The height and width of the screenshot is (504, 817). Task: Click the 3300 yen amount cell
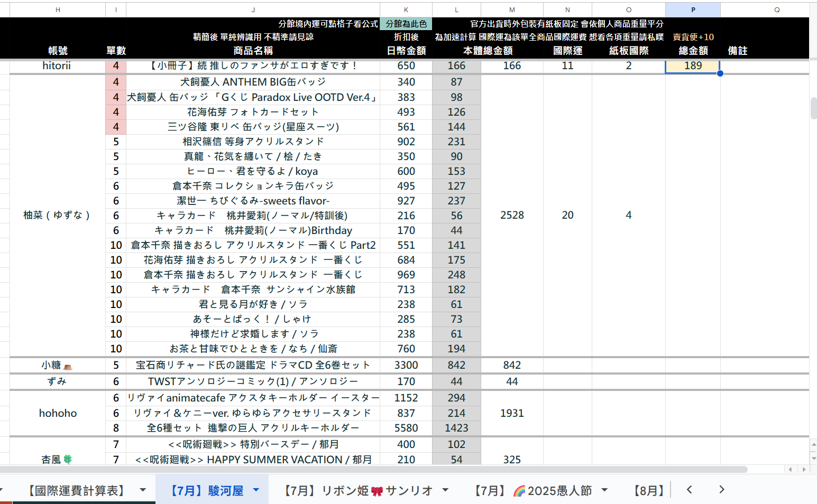pyautogui.click(x=406, y=365)
